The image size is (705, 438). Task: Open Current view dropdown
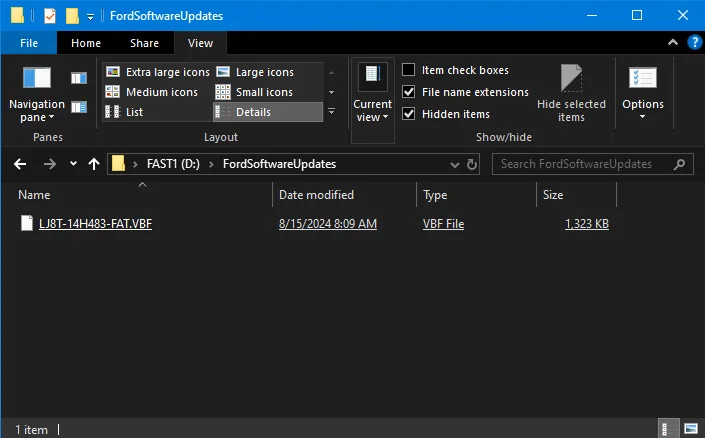(372, 100)
